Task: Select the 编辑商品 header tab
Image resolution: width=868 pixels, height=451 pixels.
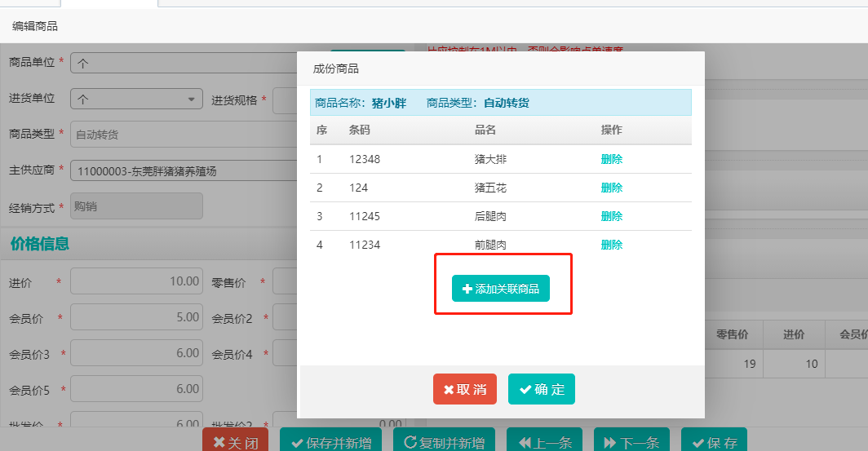Action: pos(35,26)
